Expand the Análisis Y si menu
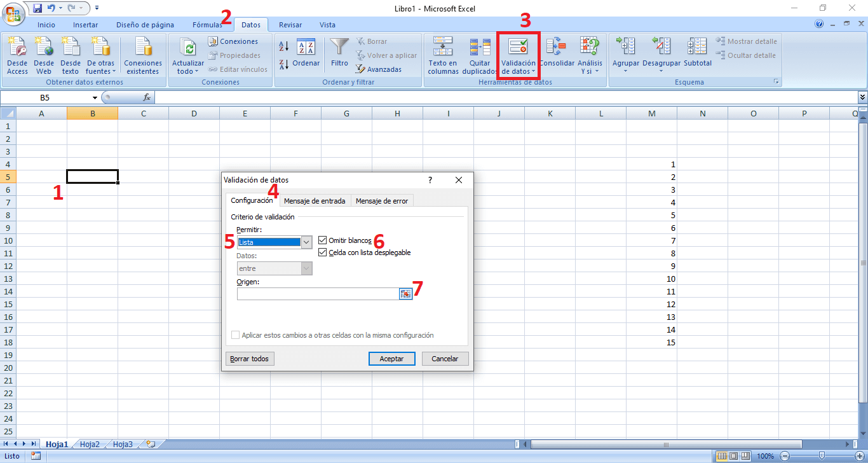 [x=590, y=67]
